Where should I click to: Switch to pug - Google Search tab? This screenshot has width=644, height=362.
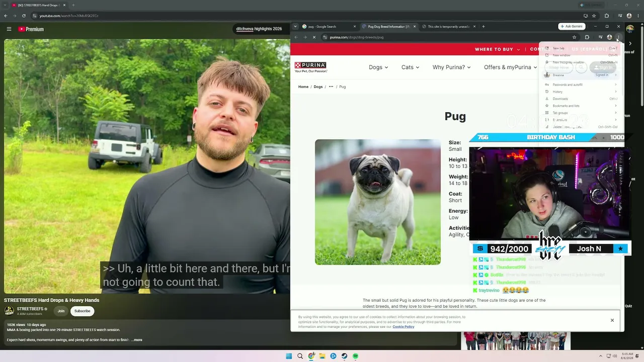point(329,27)
